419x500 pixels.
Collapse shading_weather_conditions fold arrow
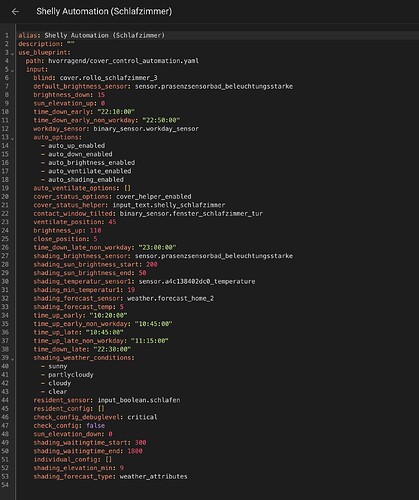click(x=12, y=359)
